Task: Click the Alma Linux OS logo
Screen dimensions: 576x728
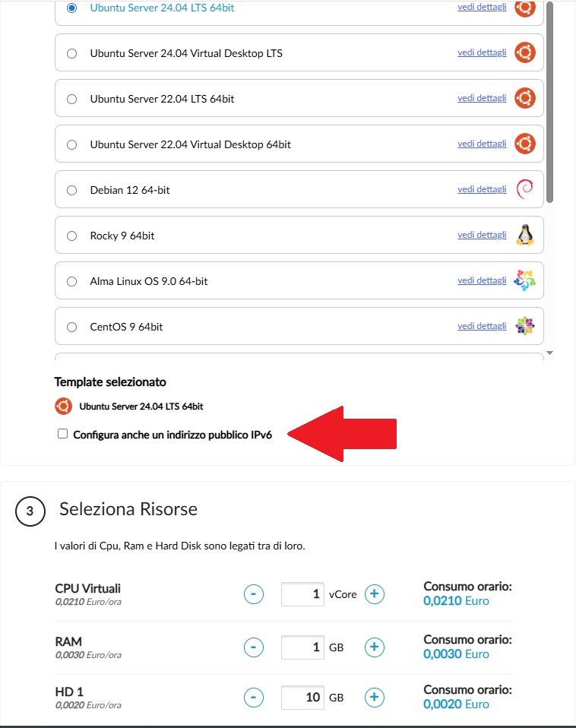Action: point(525,280)
